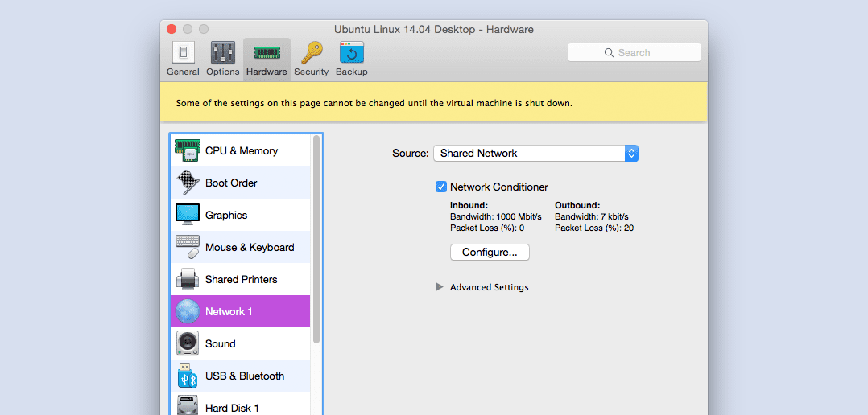Select CPU & Memory in the list
This screenshot has width=868, height=415.
pyautogui.click(x=240, y=150)
